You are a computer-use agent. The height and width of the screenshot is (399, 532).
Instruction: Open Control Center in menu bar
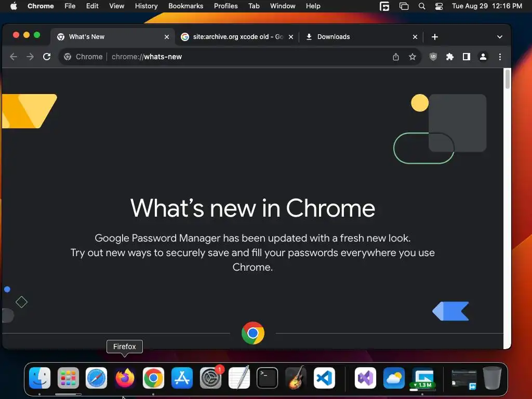tap(438, 6)
